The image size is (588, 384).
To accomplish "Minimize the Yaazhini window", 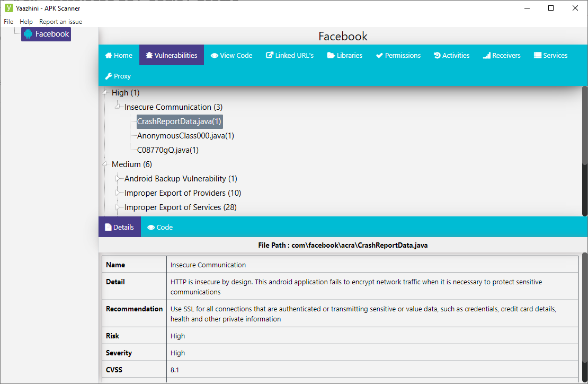I will tap(527, 8).
